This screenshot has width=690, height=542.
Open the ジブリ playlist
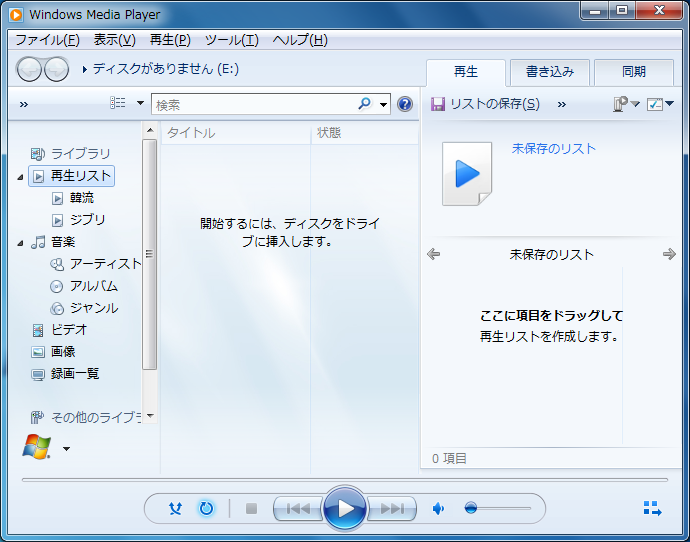(78, 220)
